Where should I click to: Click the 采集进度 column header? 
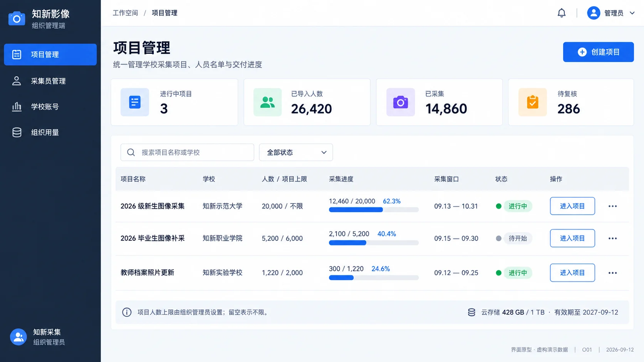click(341, 179)
